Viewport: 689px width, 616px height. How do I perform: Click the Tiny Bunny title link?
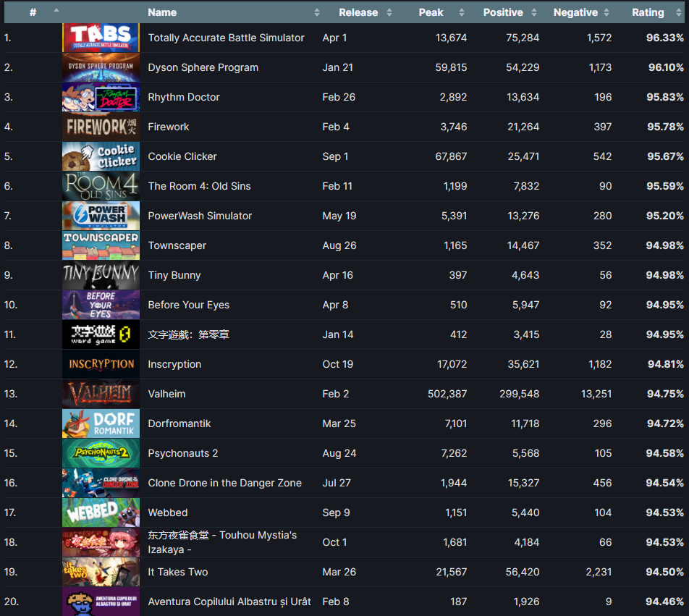click(x=174, y=275)
